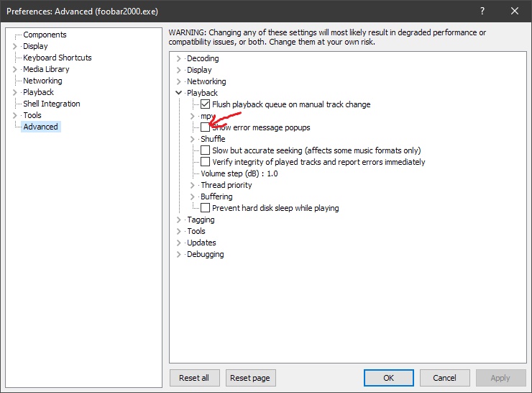Image resolution: width=532 pixels, height=393 pixels.
Task: Expand the Thread priority subsection
Action: [192, 185]
